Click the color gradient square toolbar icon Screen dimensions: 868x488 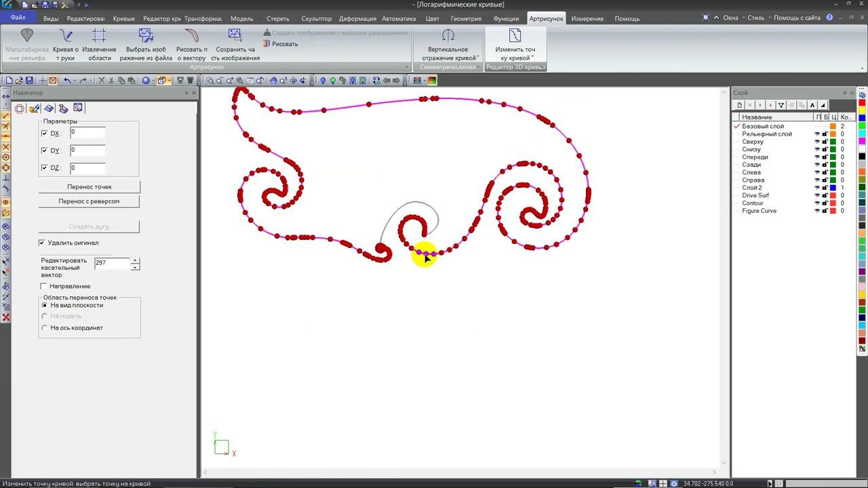pos(432,81)
